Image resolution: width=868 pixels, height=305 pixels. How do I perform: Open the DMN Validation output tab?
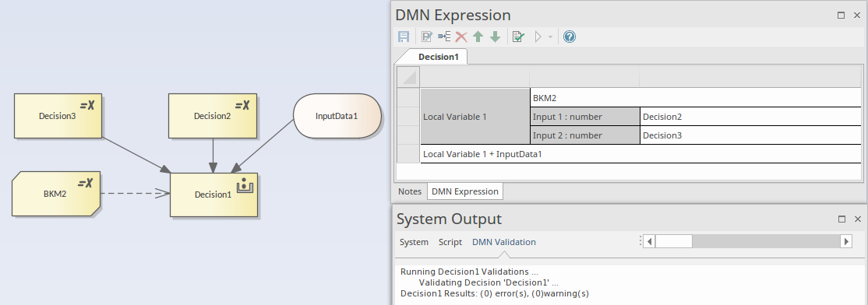pyautogui.click(x=504, y=242)
